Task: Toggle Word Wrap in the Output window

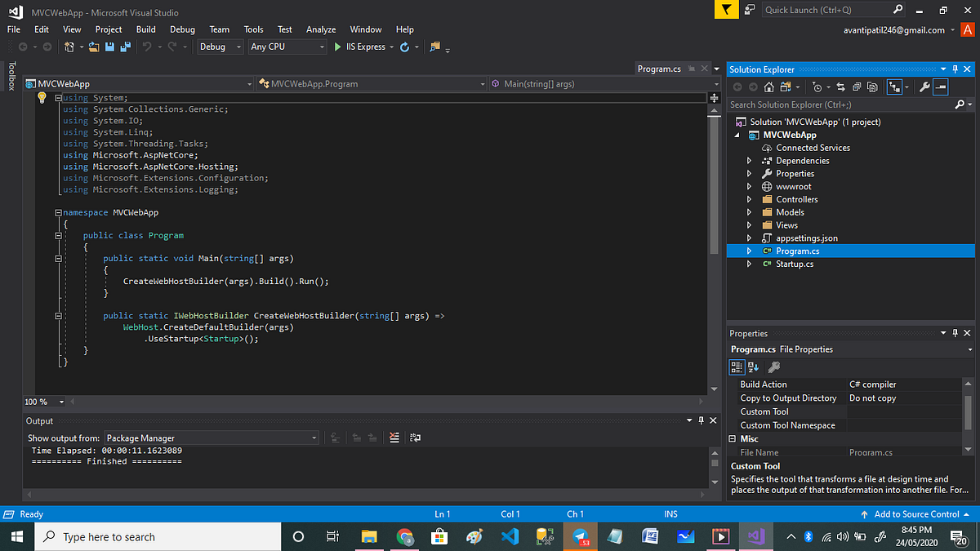Action: click(415, 438)
